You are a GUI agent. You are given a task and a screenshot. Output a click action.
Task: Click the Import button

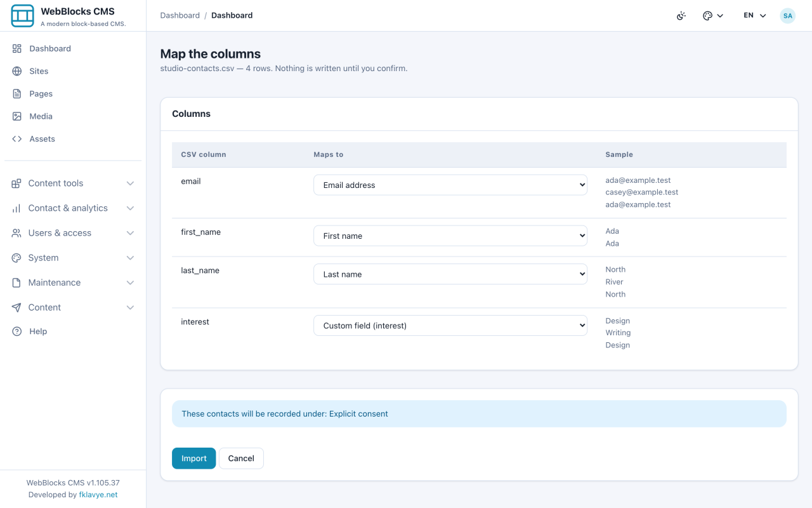tap(194, 458)
